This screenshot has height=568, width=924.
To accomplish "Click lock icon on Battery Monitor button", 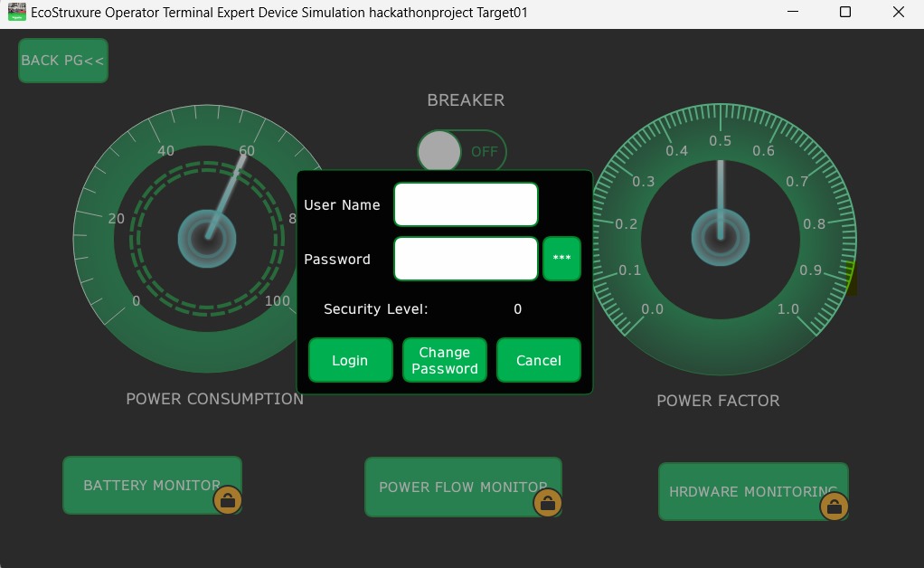I will click(x=227, y=500).
